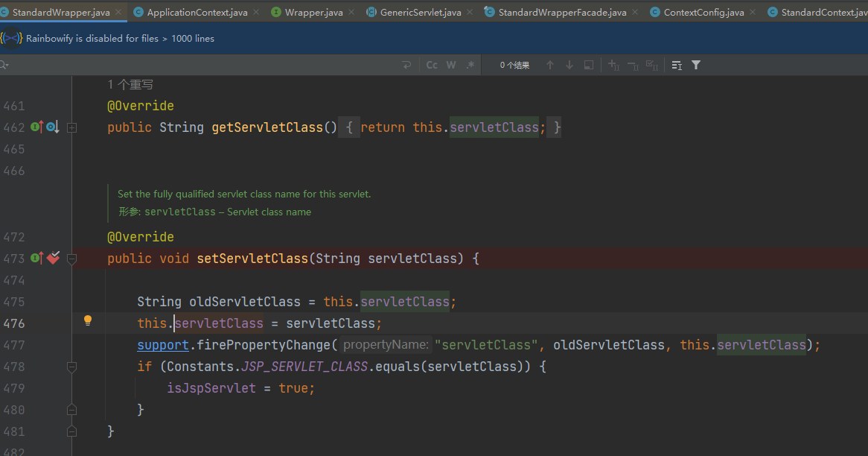868x456 pixels.
Task: Toggle the search-in-selection icon
Action: (x=588, y=66)
